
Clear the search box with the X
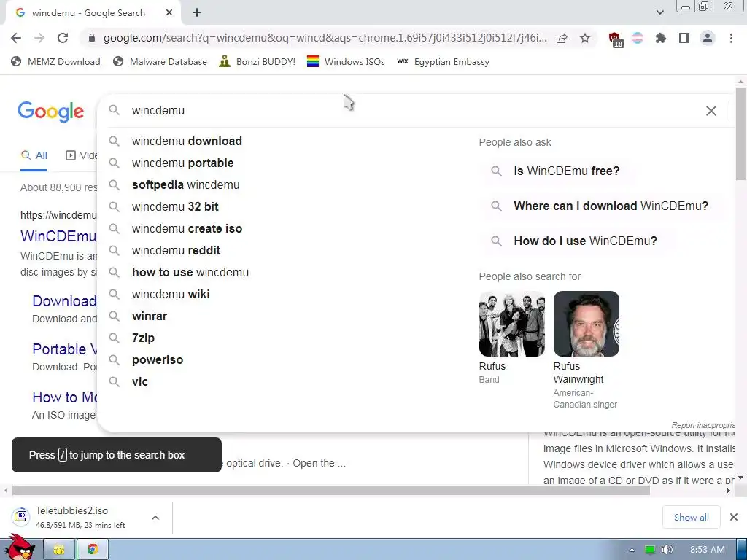point(711,111)
